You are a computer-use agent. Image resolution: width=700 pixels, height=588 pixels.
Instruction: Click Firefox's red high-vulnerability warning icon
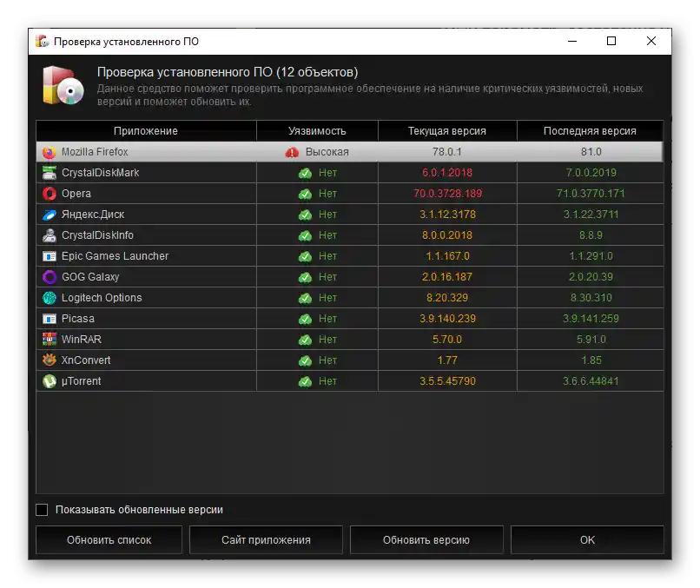[292, 152]
